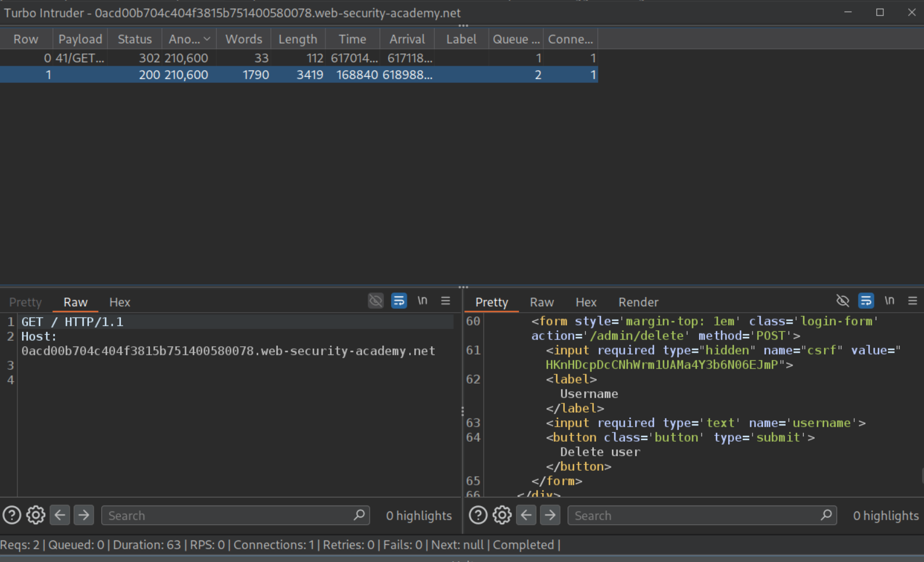The height and width of the screenshot is (562, 924).
Task: Go to previous match in request panel
Action: click(x=60, y=515)
